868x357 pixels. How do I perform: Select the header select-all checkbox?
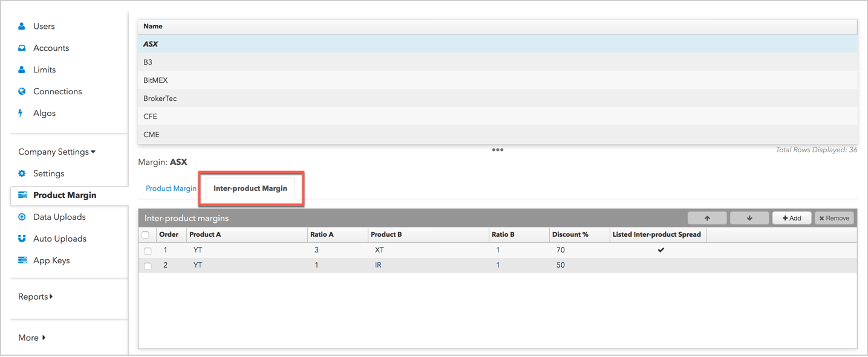point(145,235)
